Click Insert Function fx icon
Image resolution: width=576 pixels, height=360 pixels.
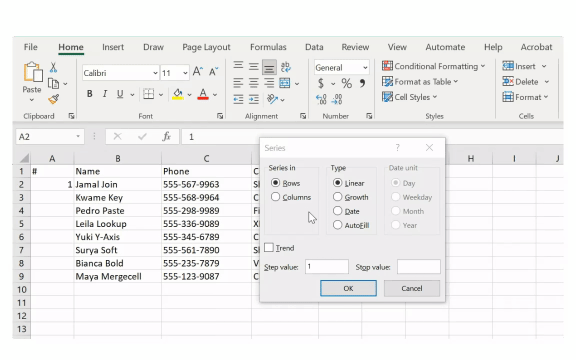(x=166, y=137)
